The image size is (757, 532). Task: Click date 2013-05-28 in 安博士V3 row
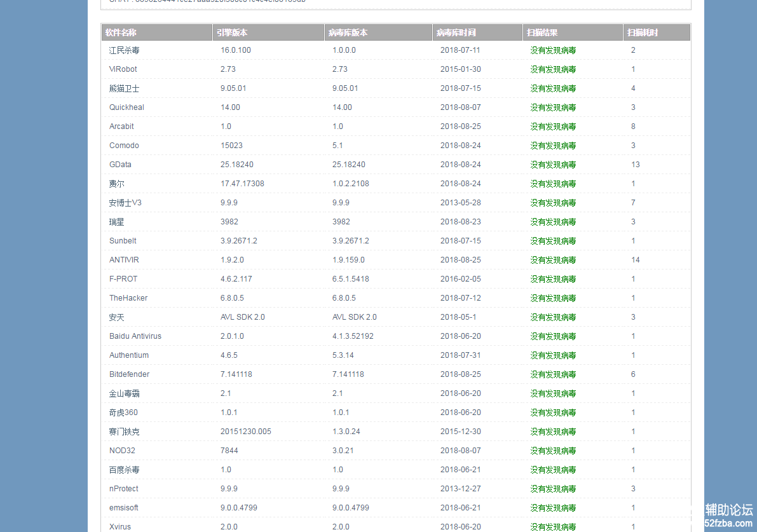click(x=461, y=203)
